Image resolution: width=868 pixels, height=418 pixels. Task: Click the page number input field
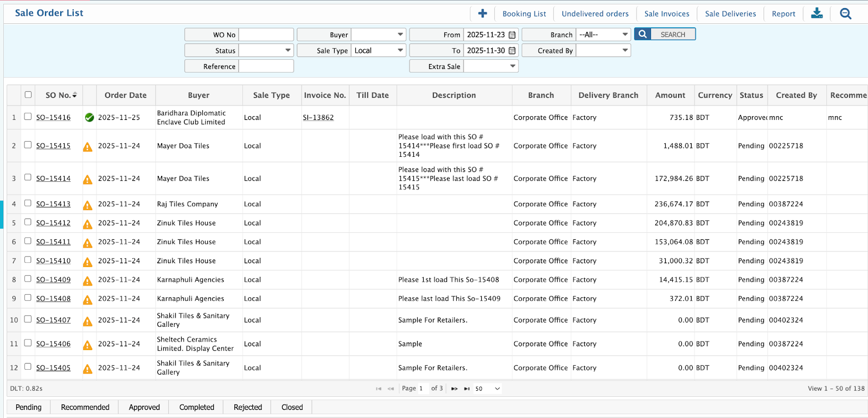(422, 389)
